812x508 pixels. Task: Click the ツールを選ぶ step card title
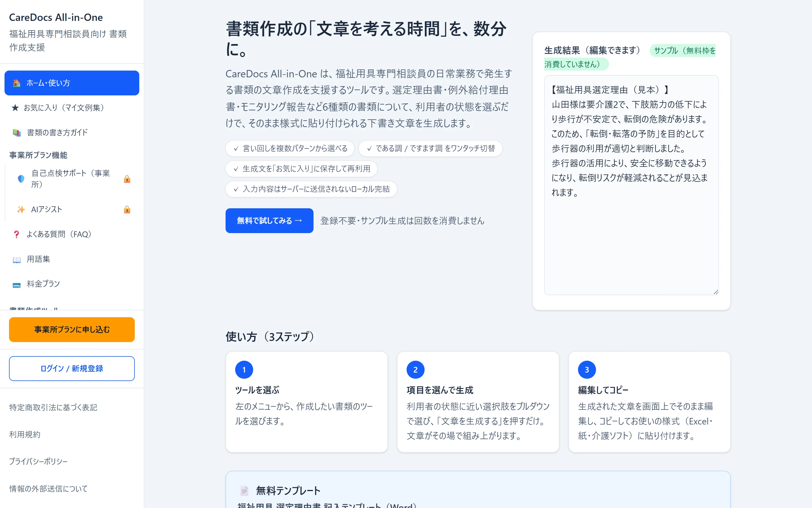coord(257,390)
